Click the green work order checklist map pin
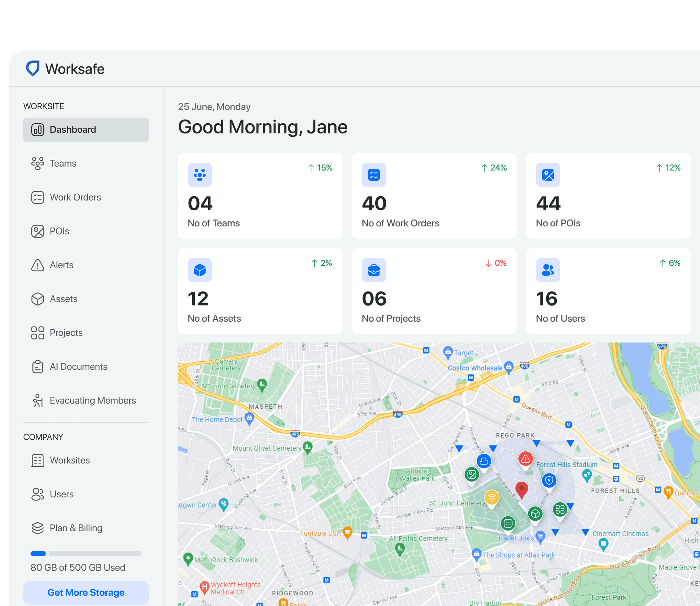Viewport: 700px width, 606px height. [508, 524]
